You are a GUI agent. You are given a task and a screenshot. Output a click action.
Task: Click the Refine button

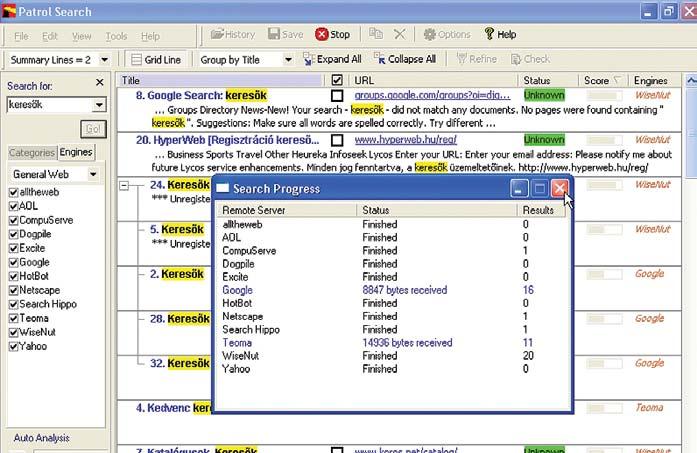pyautogui.click(x=477, y=59)
